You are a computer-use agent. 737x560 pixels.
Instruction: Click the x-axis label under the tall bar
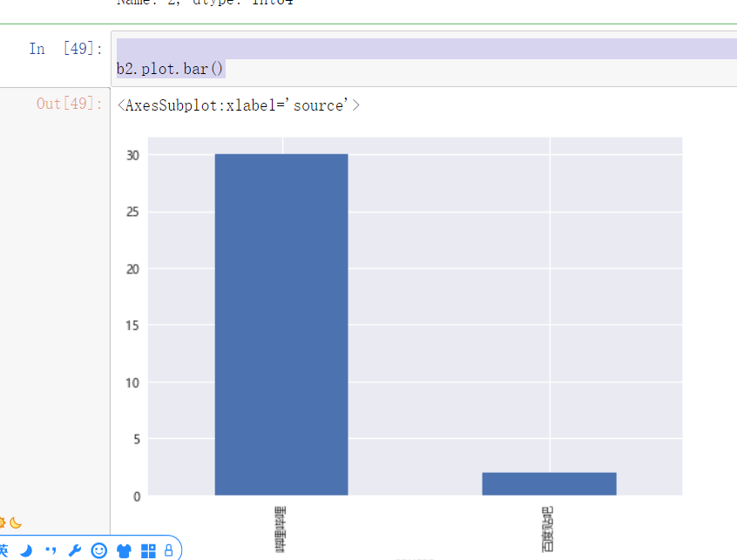pos(280,529)
